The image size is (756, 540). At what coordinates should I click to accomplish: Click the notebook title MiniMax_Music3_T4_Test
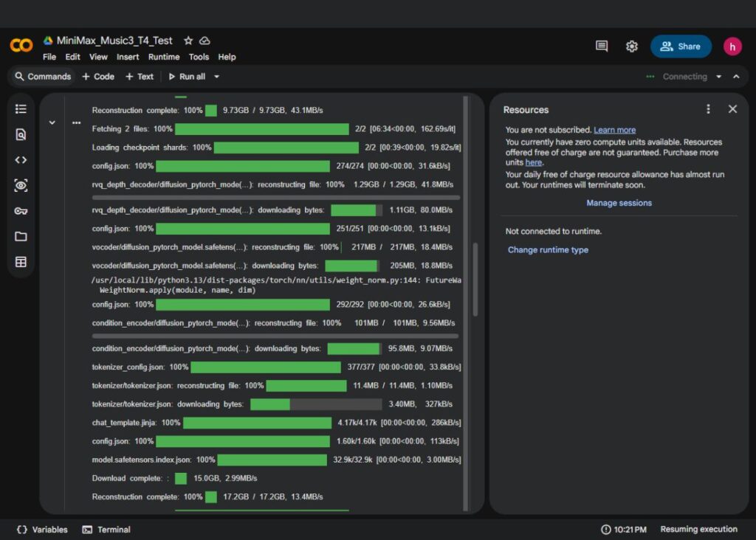coord(114,41)
